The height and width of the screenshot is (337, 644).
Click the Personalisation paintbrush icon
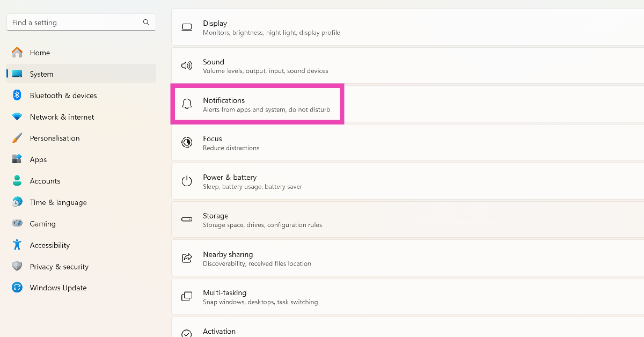(x=17, y=138)
